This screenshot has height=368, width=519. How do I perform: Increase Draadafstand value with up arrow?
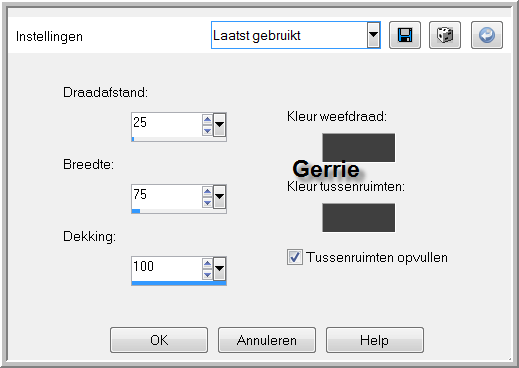click(x=207, y=120)
